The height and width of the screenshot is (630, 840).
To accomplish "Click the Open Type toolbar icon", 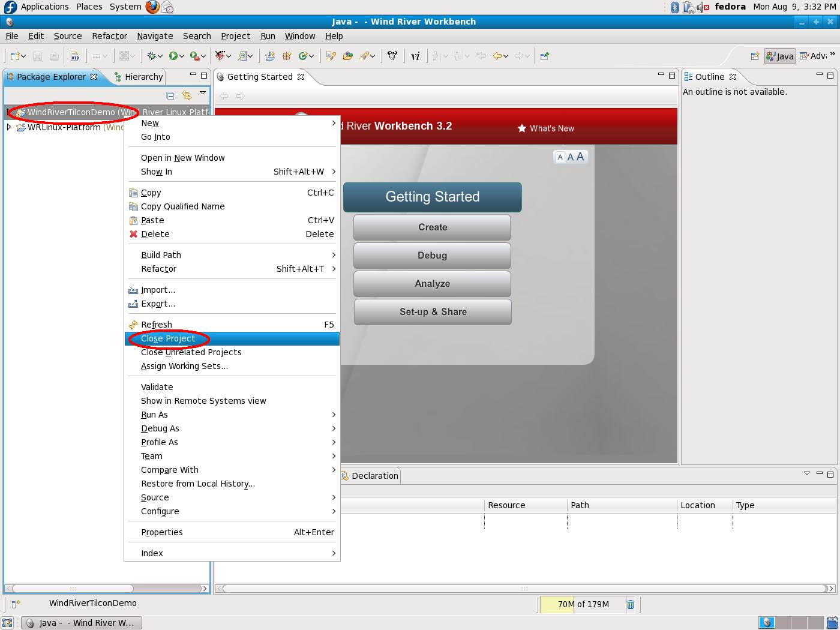I will tap(331, 56).
